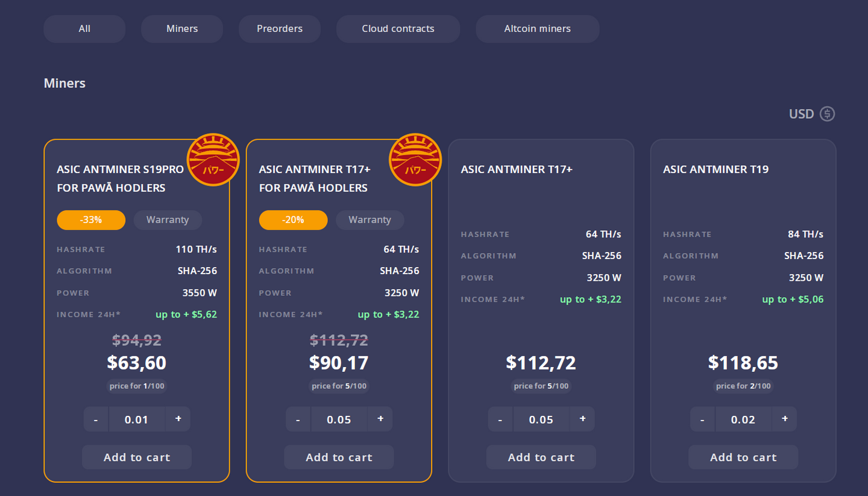
Task: Click the quantity input showing 0.02
Action: point(743,419)
